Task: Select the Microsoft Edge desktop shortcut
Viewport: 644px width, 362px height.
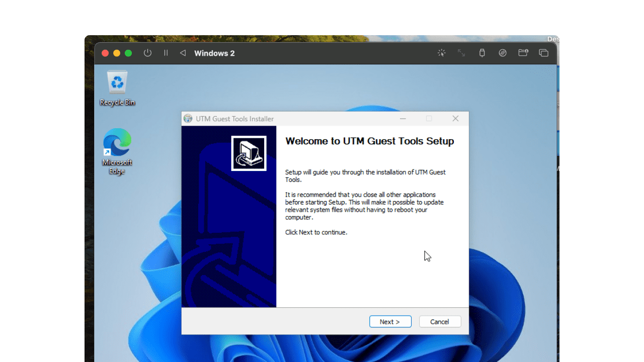Action: coord(117,151)
